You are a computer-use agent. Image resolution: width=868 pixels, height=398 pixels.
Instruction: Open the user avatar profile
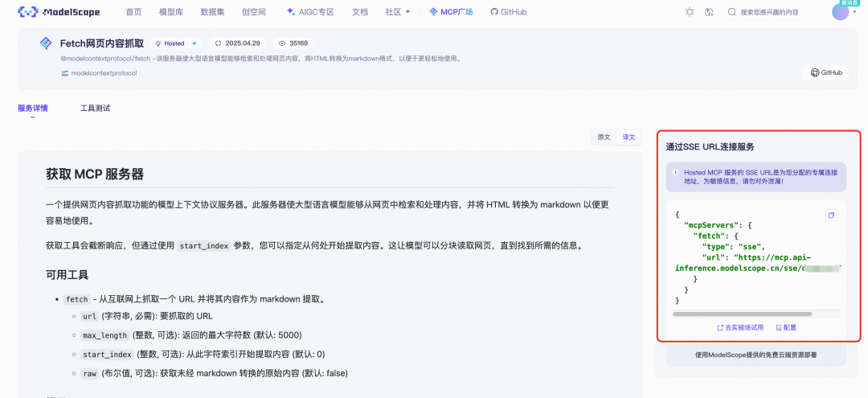tap(840, 11)
